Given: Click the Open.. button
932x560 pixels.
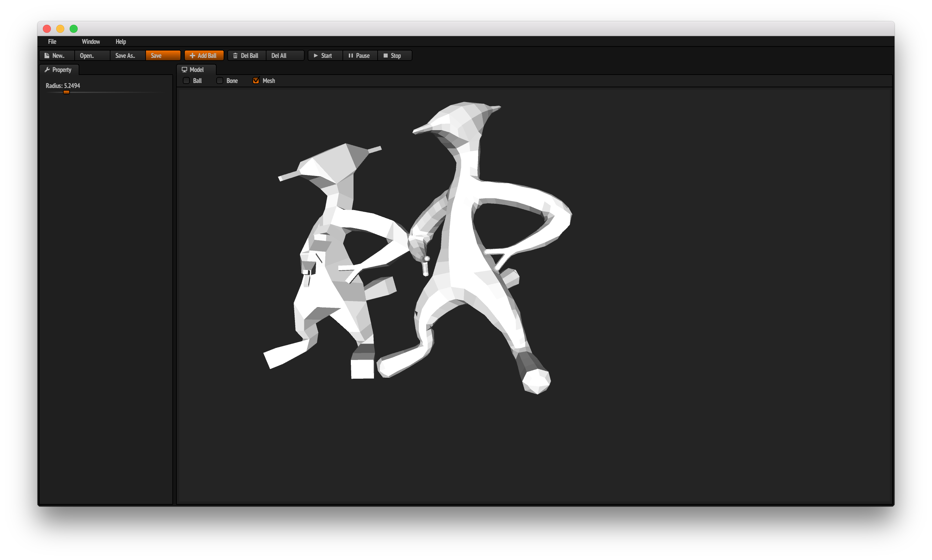Looking at the screenshot, I should click(87, 56).
